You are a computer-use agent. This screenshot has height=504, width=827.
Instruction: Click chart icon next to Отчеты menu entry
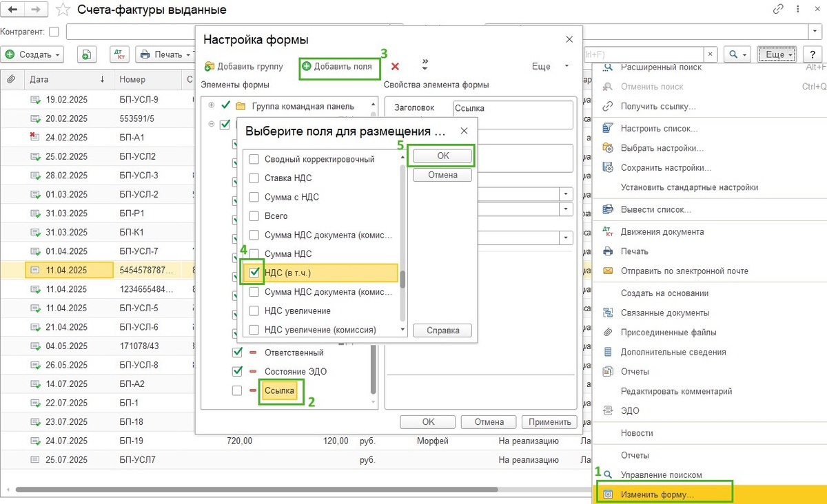tap(608, 372)
